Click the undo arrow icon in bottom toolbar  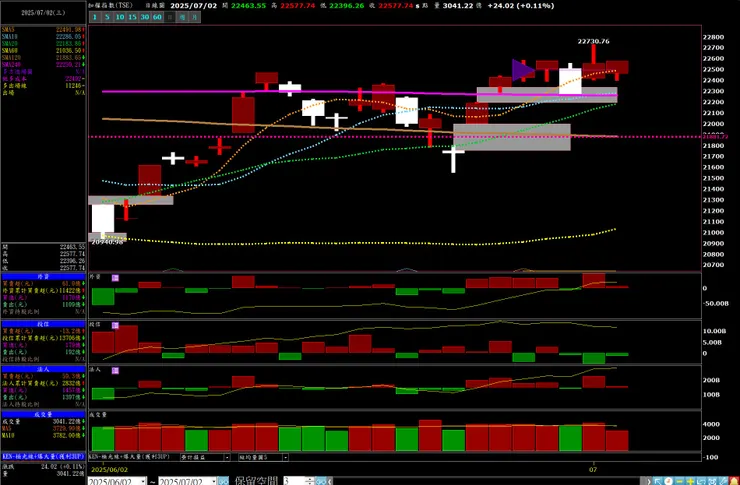coord(701,481)
